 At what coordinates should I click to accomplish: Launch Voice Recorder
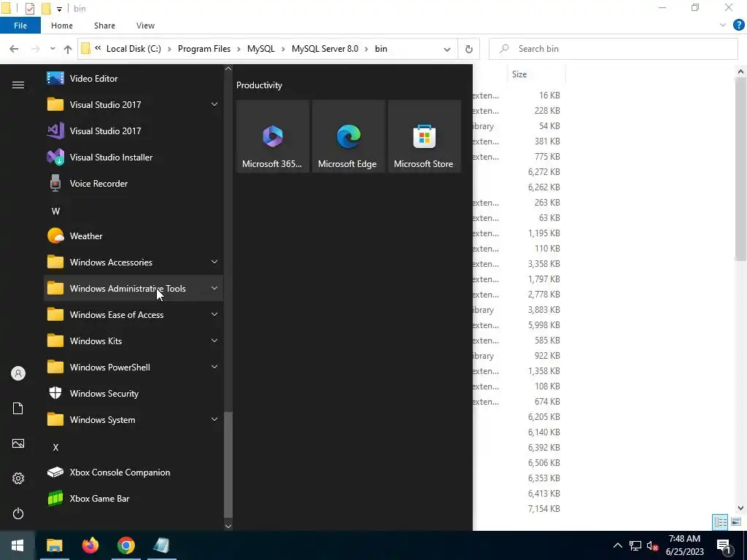(133, 183)
